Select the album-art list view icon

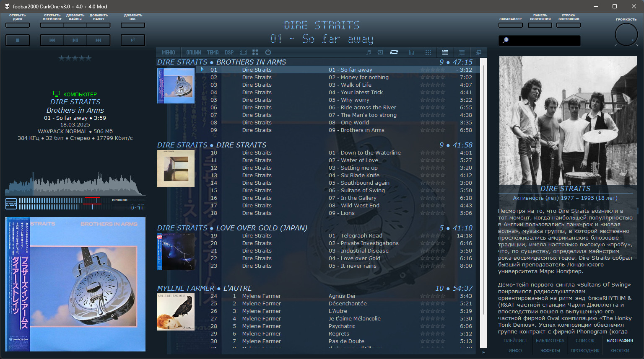445,52
